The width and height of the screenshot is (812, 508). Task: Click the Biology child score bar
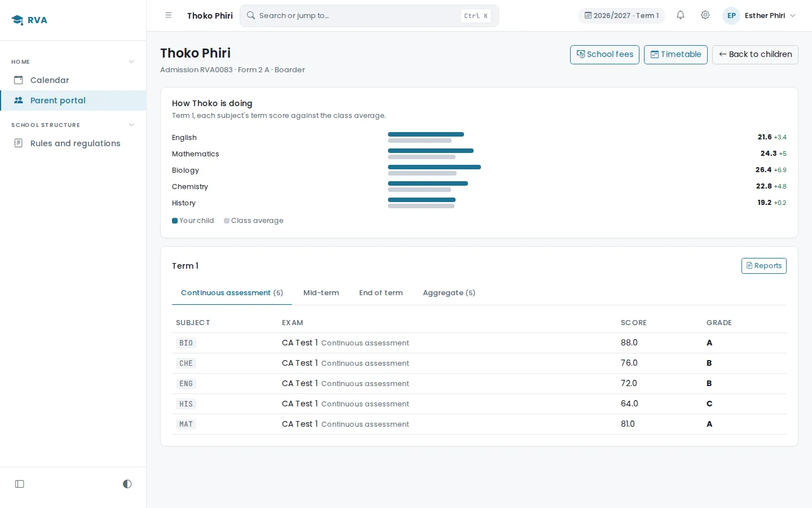click(434, 167)
